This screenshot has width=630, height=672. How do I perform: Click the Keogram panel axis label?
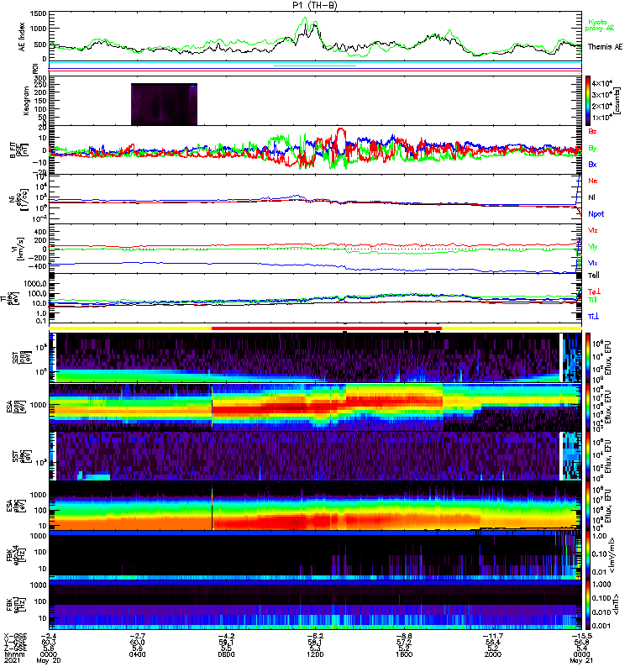26,100
